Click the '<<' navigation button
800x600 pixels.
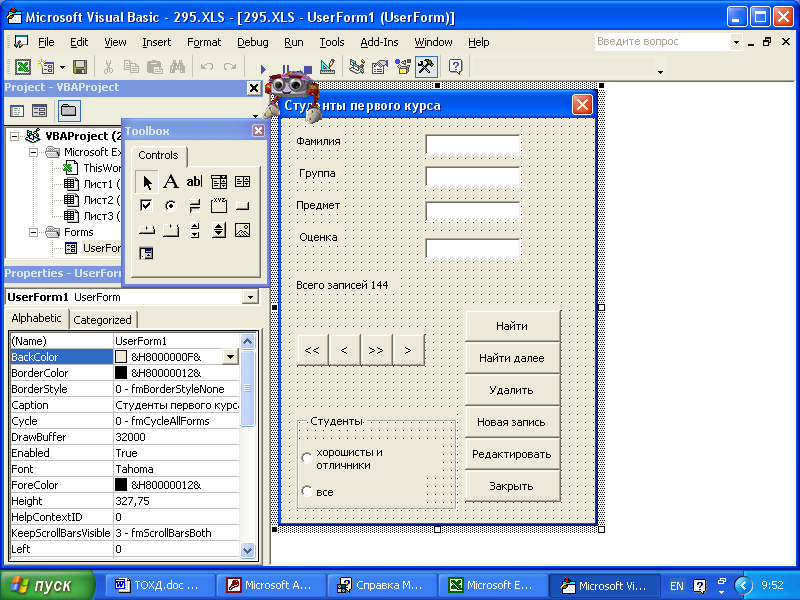tap(312, 351)
